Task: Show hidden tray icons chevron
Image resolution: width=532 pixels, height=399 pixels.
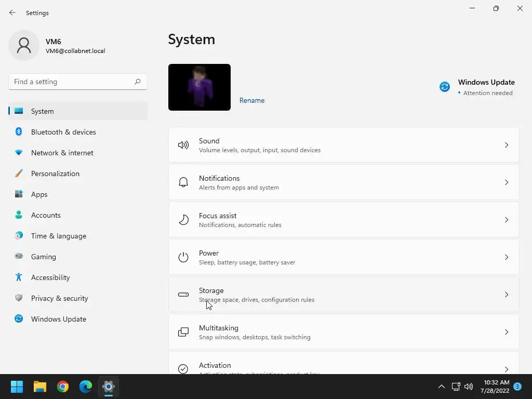Action: click(442, 387)
